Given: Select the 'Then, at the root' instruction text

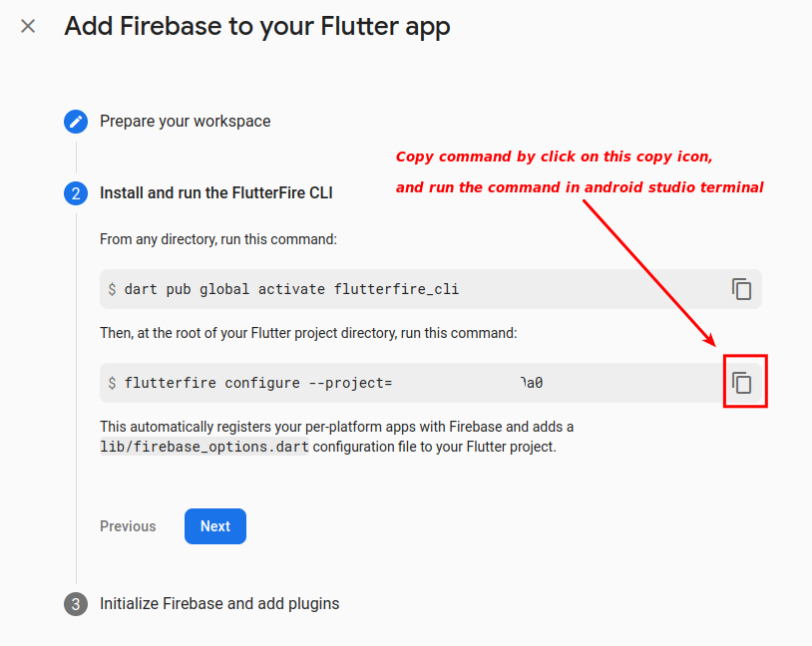Looking at the screenshot, I should coord(308,333).
